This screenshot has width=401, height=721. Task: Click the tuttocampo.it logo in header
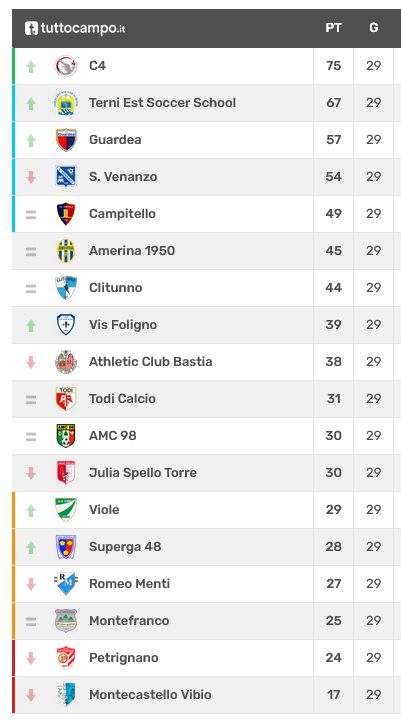tap(75, 28)
